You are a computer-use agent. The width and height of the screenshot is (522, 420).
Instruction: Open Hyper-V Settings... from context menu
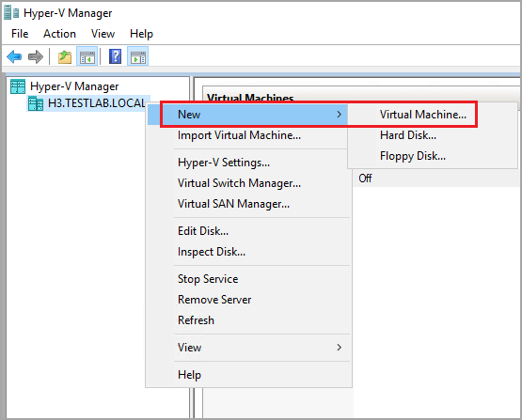click(224, 163)
